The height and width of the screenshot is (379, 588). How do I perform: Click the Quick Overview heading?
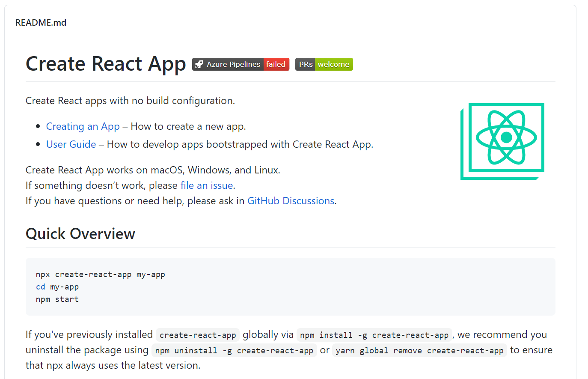(x=80, y=234)
